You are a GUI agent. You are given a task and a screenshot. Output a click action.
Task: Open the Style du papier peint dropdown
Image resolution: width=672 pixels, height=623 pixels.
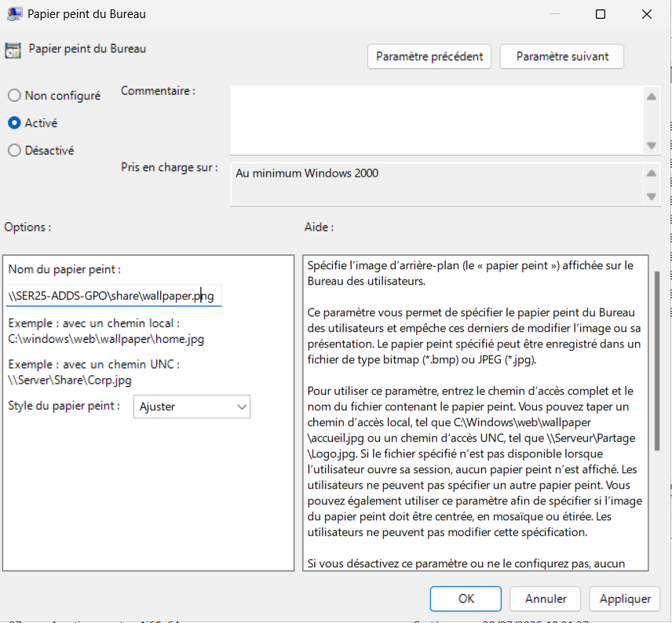coord(191,406)
